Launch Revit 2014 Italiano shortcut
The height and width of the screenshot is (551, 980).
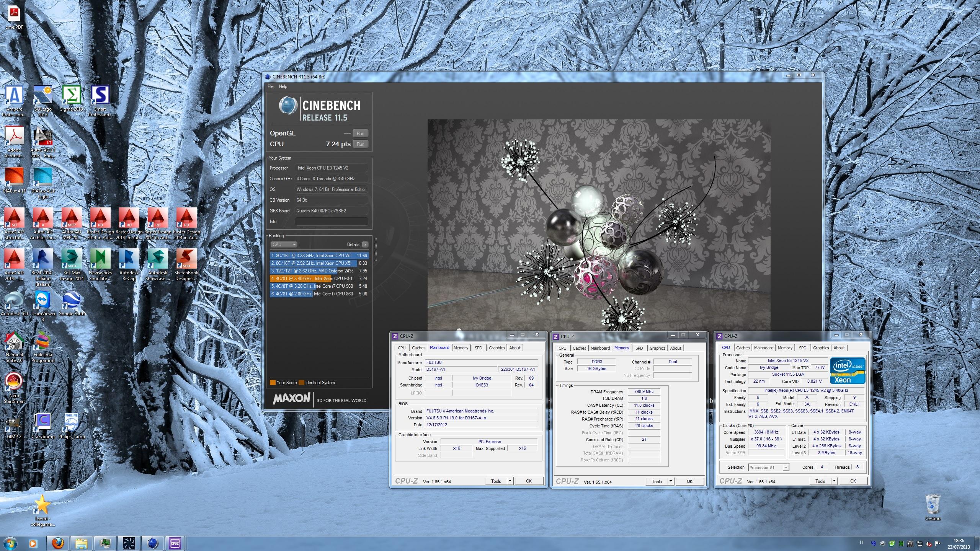pyautogui.click(x=43, y=268)
